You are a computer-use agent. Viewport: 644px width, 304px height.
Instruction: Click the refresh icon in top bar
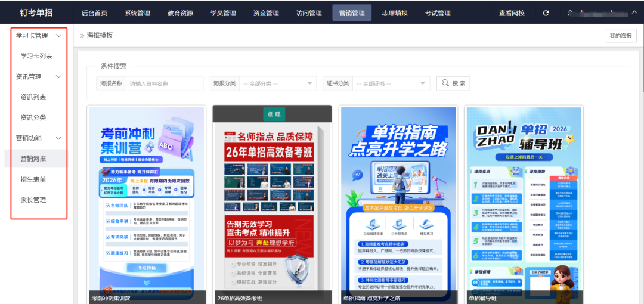(x=546, y=13)
